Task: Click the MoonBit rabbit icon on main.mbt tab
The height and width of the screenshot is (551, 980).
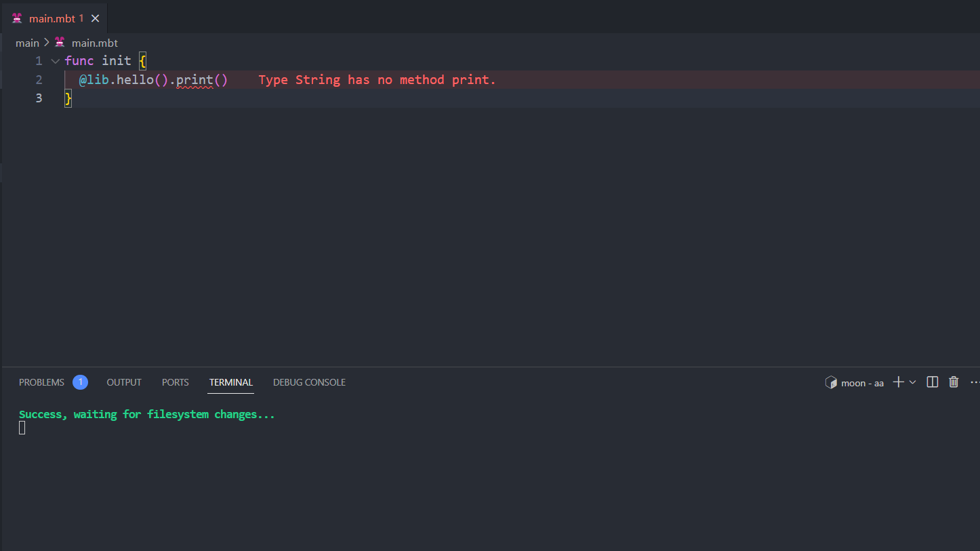Action: (16, 18)
